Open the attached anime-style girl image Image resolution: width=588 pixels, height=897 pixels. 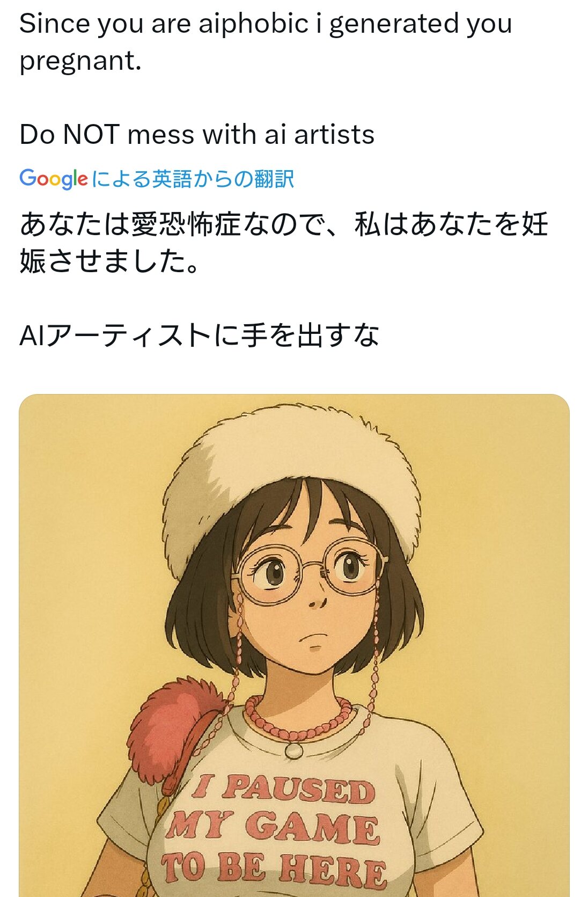point(294,646)
